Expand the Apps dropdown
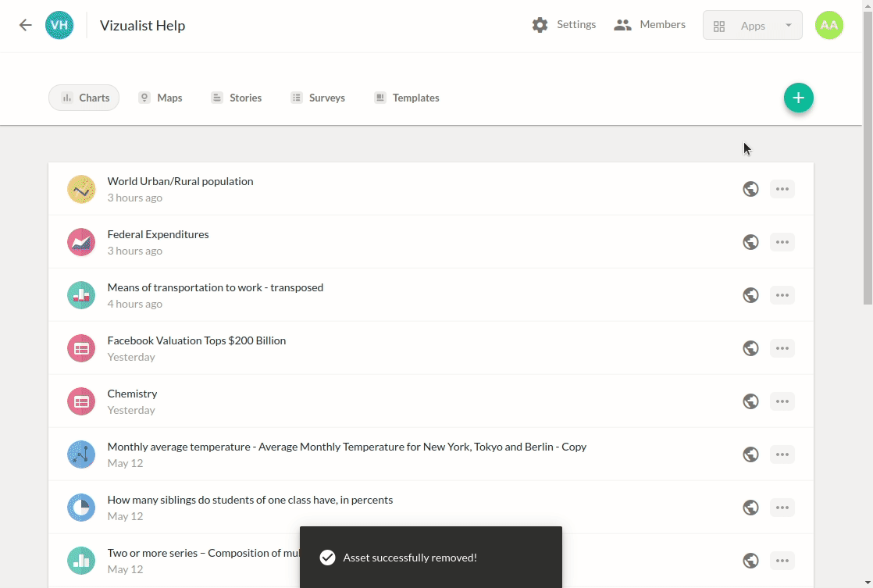This screenshot has width=873, height=588. point(752,26)
